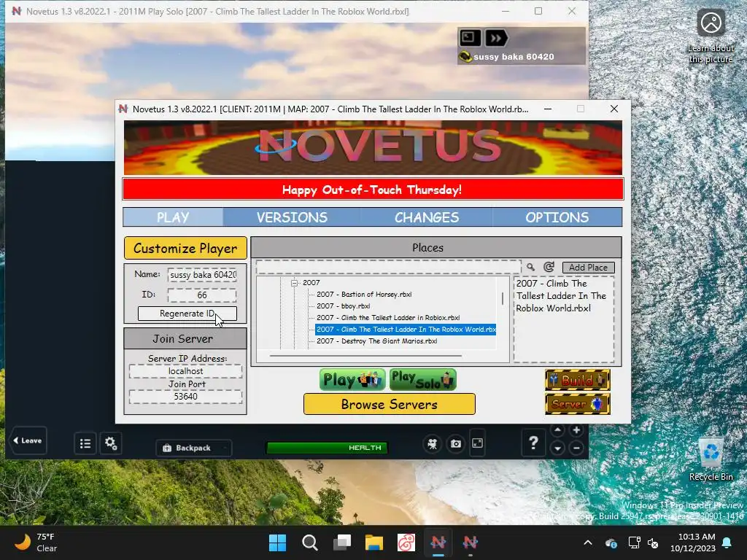Click Learn about this picture icon
The height and width of the screenshot is (560, 747).
[711, 36]
